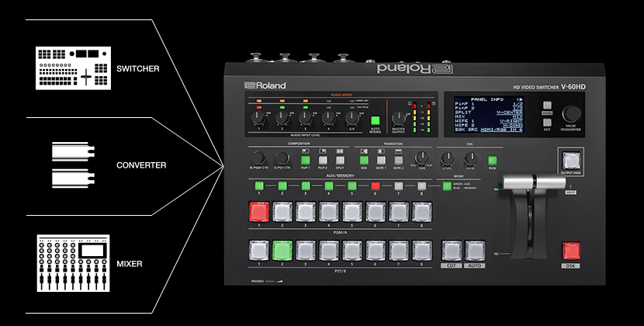This screenshot has width=644, height=326.
Task: Select PGM/A cross-point button 3
Action: pyautogui.click(x=306, y=212)
